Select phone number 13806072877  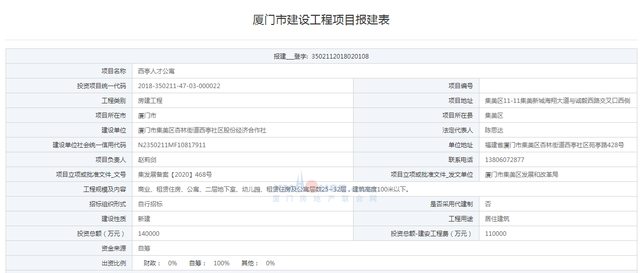click(504, 160)
